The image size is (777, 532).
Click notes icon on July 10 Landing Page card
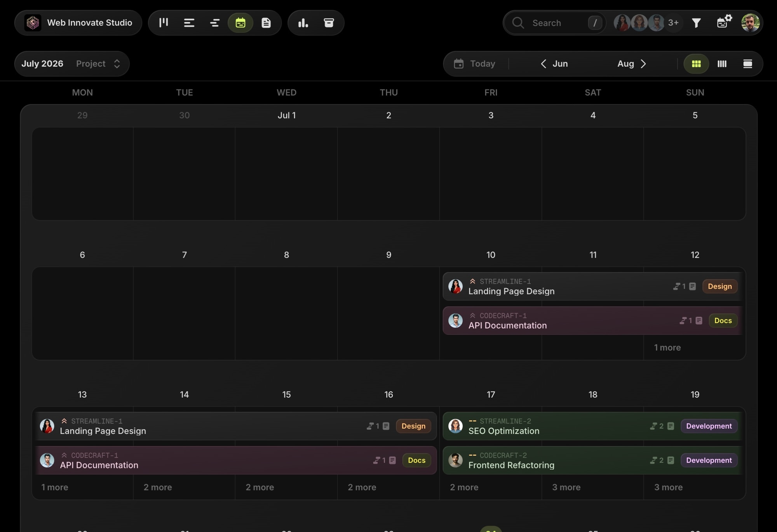[692, 287]
